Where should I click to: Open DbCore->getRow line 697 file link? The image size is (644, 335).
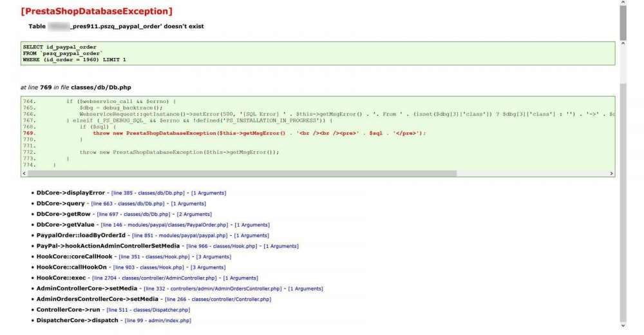133,214
